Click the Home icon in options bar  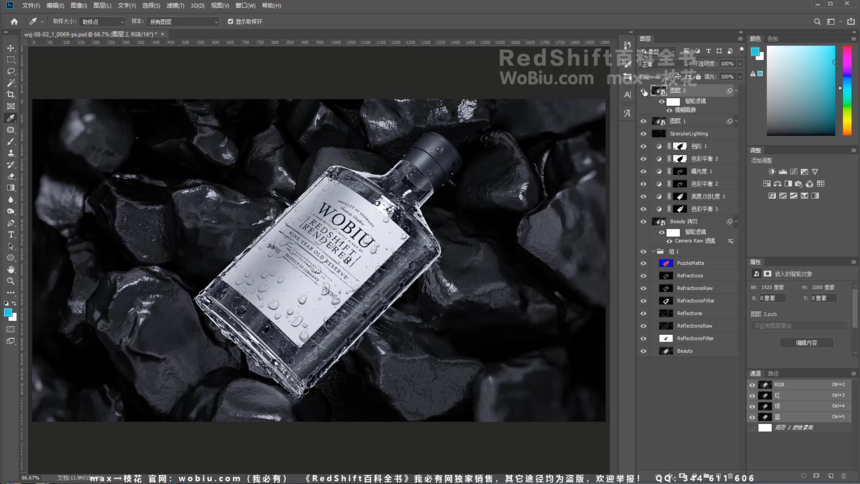point(14,21)
